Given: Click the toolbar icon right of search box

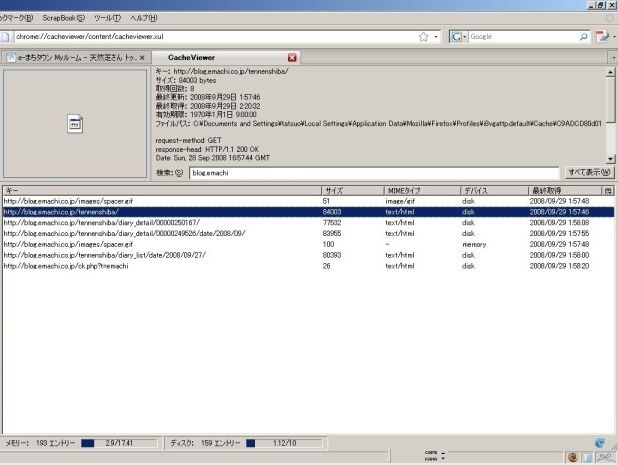Looking at the screenshot, I should click(x=603, y=37).
